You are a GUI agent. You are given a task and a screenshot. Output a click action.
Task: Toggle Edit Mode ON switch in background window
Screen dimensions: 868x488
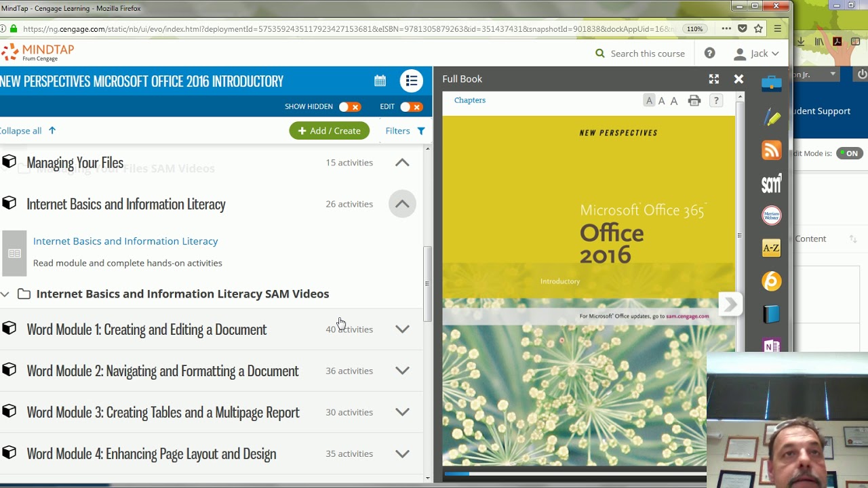pyautogui.click(x=849, y=153)
